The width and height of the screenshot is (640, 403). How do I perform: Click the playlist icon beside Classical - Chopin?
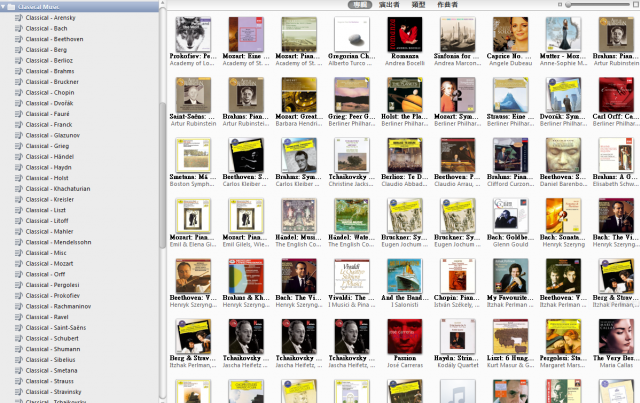pyautogui.click(x=19, y=92)
